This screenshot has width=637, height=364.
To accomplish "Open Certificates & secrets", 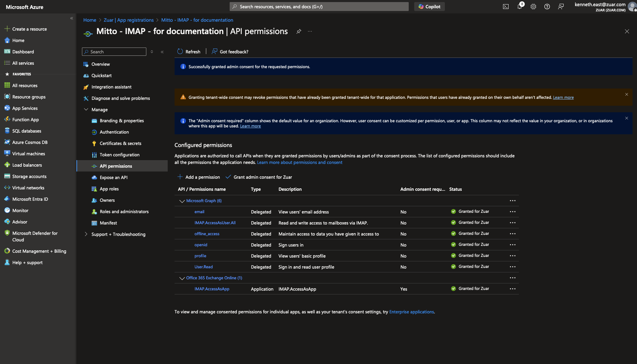I will coord(121,143).
